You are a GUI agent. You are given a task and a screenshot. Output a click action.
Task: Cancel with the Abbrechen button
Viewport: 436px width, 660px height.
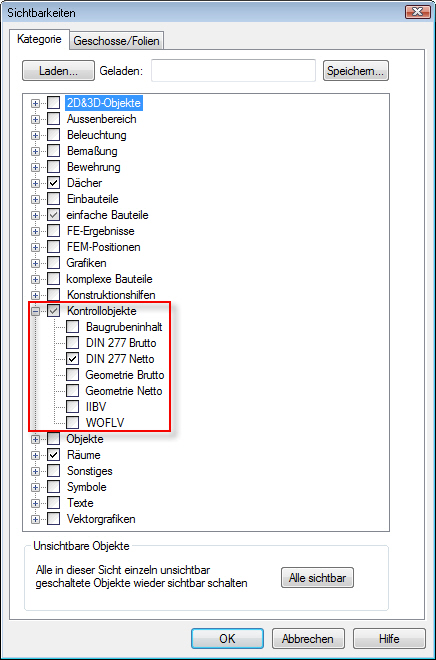[308, 639]
